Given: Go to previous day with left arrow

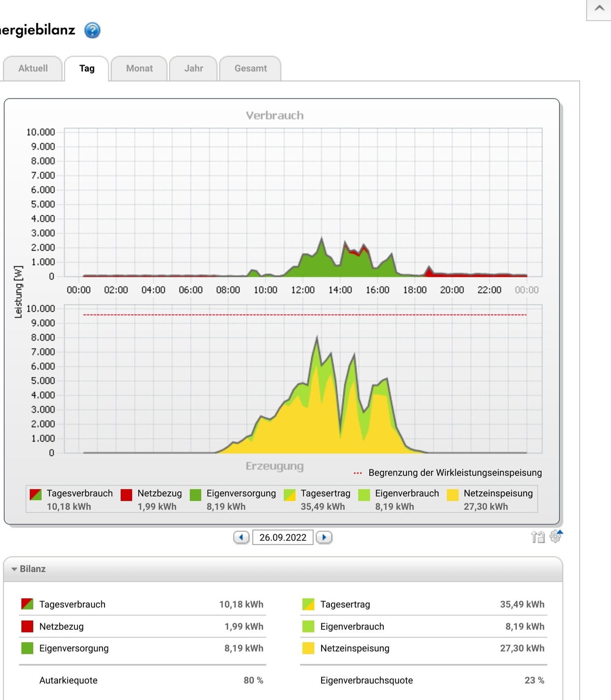Looking at the screenshot, I should point(241,537).
